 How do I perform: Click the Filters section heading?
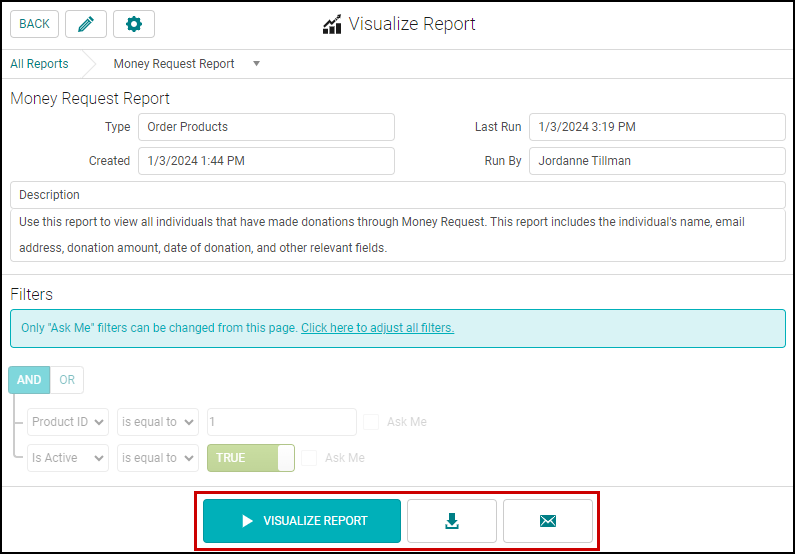pyautogui.click(x=31, y=294)
